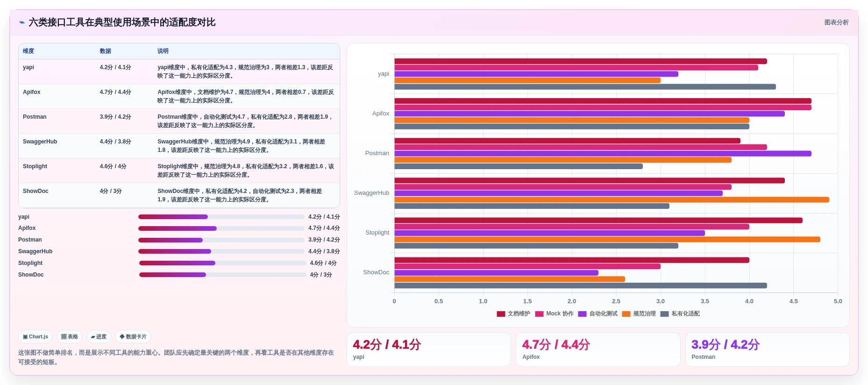Image resolution: width=868 pixels, height=385 pixels.
Task: Click the footnote paragraph starting 这张图不做简单排名
Action: click(x=176, y=357)
